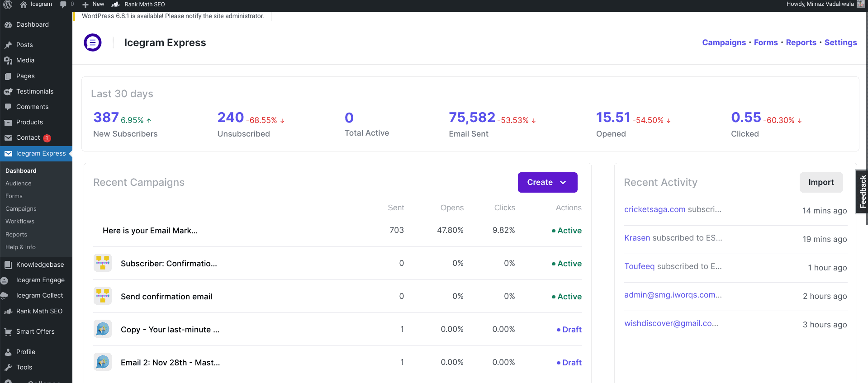The width and height of the screenshot is (868, 383).
Task: Open the Send confirmation email campaign
Action: point(166,297)
